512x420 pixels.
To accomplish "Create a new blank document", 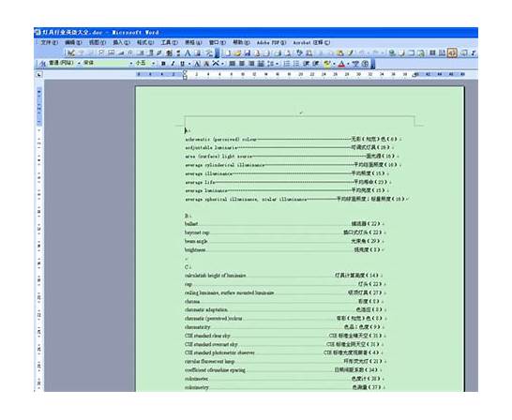I will (228, 52).
